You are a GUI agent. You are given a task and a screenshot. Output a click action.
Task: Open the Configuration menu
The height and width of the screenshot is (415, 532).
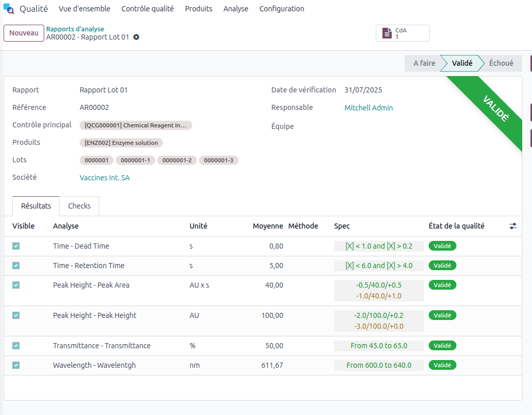(282, 9)
